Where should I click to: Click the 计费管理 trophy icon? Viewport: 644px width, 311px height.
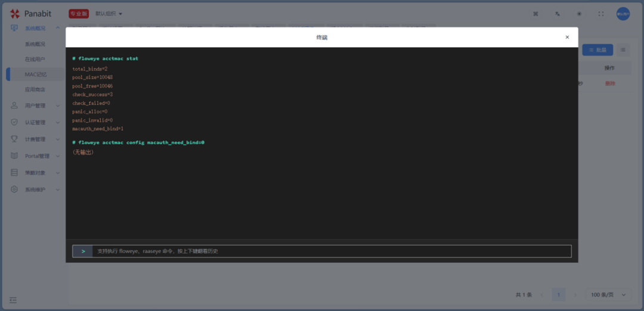14,139
